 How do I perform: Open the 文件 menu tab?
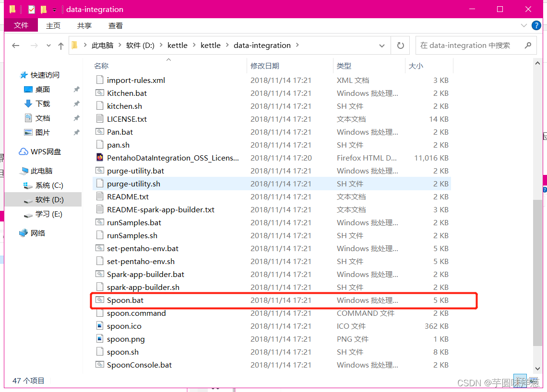click(x=21, y=25)
